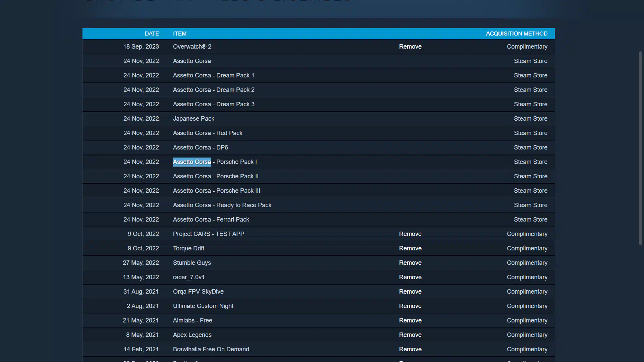Click Assetto Corsa - Ready to Race Pack
Viewport: 644px width, 362px height.
pyautogui.click(x=222, y=205)
